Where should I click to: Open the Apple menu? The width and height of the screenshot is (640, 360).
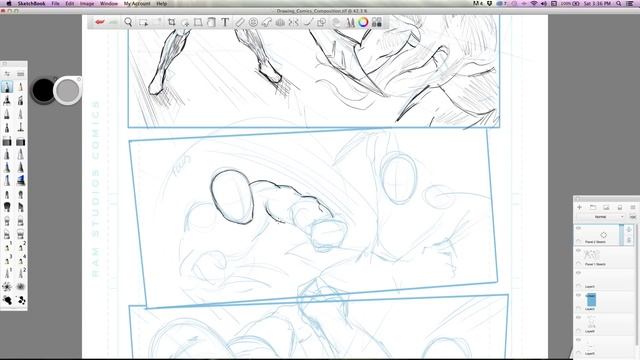(9, 3)
